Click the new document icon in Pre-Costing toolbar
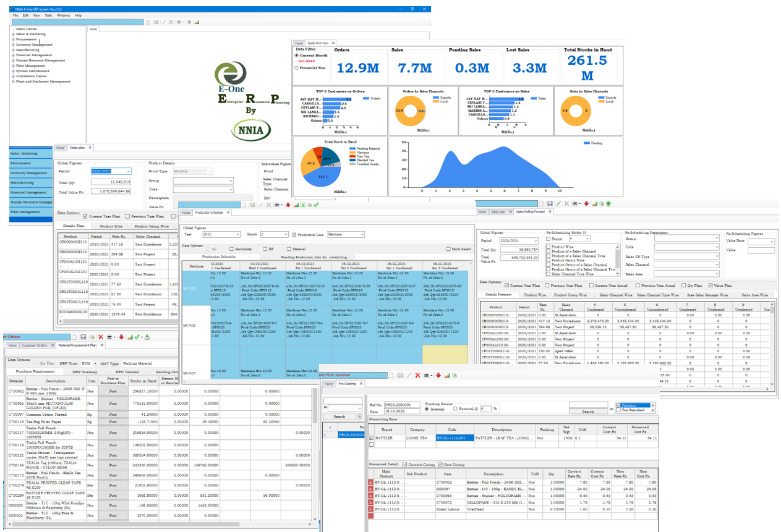Viewport: 781px width, 532px height. [x=391, y=375]
